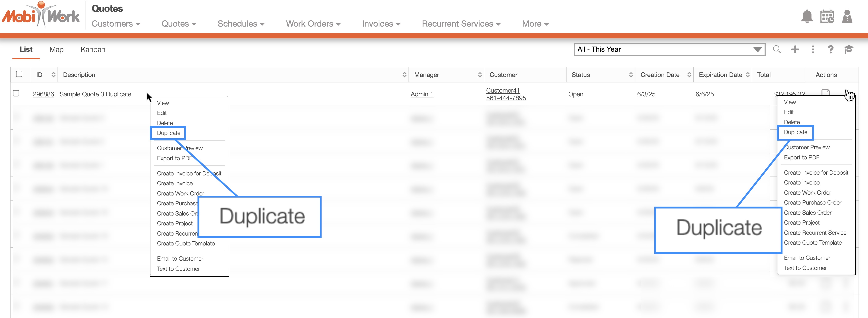Check the box for quote 296886
868x318 pixels.
pos(16,93)
